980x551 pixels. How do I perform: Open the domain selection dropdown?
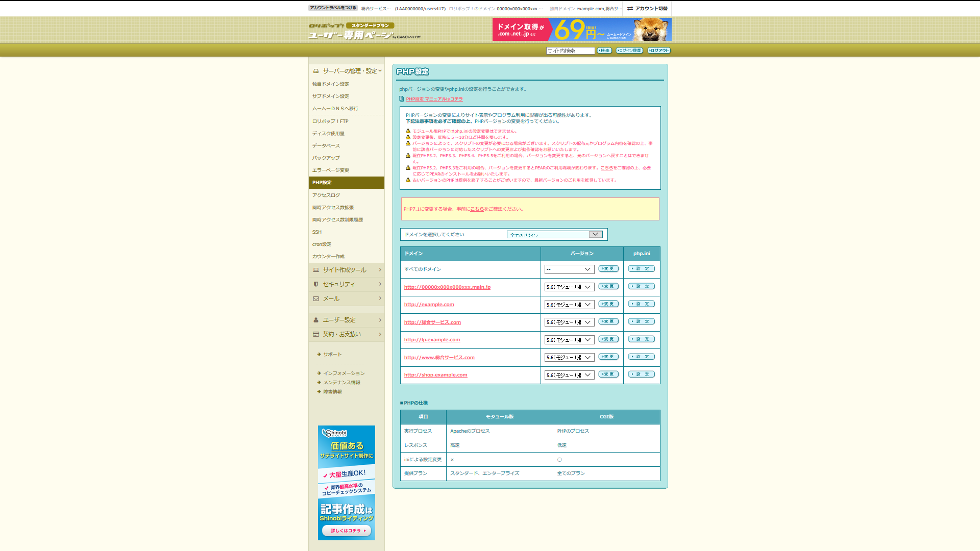tap(554, 235)
